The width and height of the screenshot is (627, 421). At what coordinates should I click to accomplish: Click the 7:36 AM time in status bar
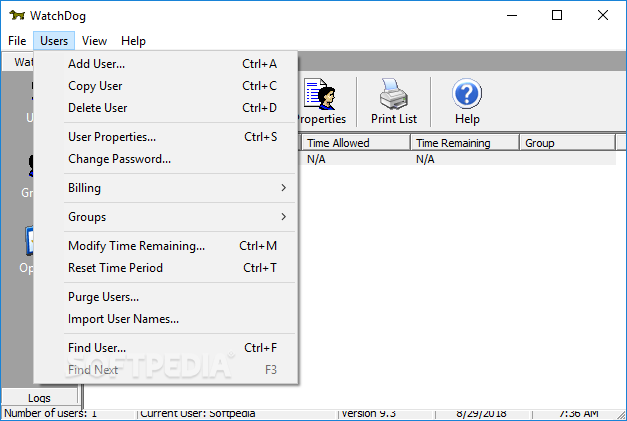[579, 413]
